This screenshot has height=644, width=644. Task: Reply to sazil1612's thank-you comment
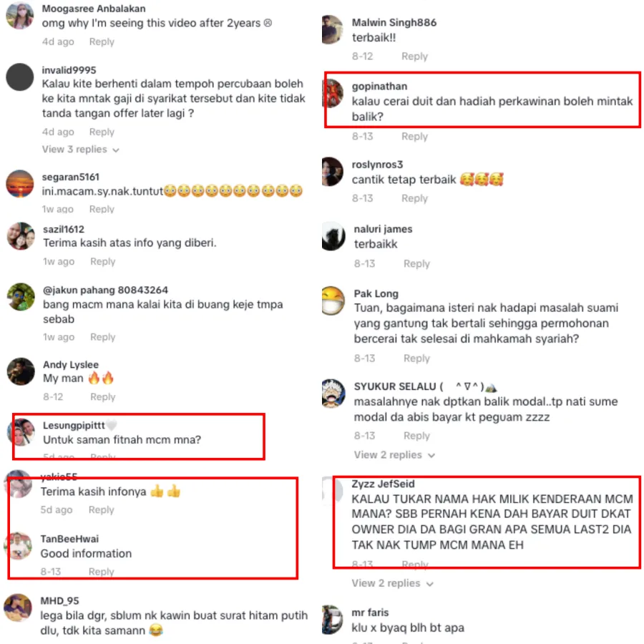[102, 262]
